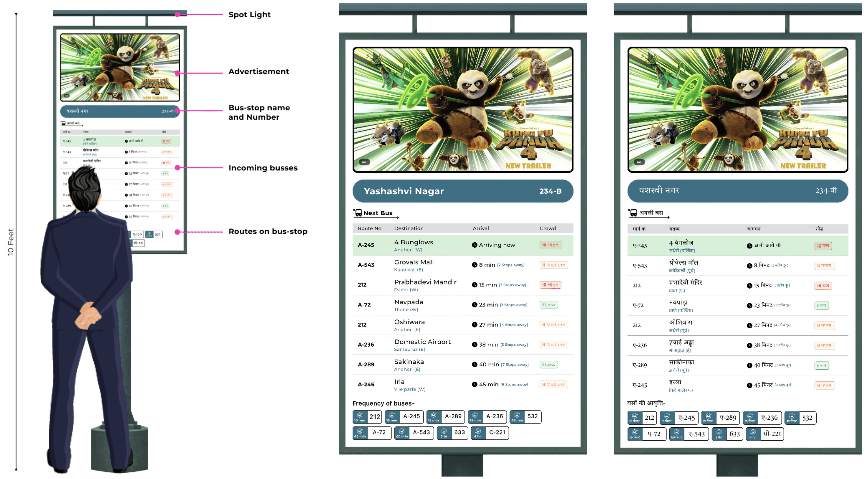This screenshot has height=479, width=868.
Task: Select the Less crowd badge for Navpada
Action: click(x=548, y=305)
